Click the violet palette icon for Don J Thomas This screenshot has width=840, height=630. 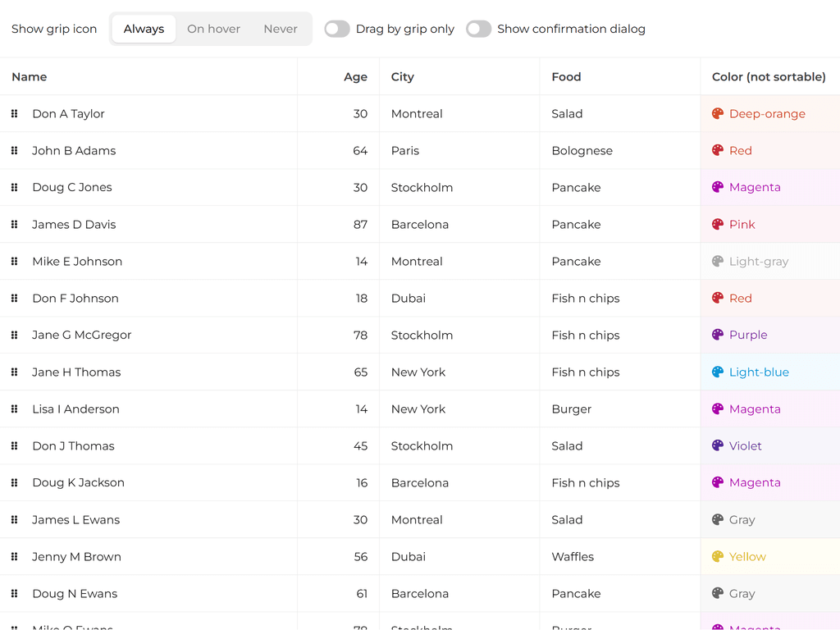point(718,446)
